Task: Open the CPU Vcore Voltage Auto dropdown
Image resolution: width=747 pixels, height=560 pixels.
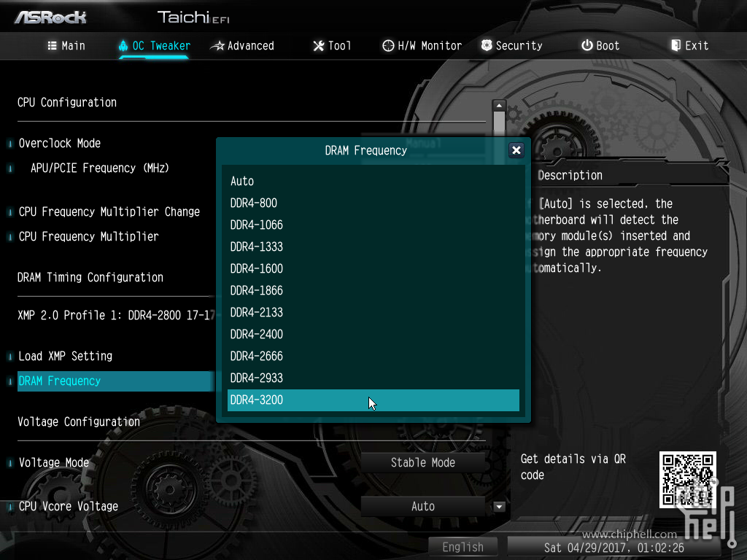Action: 423,506
